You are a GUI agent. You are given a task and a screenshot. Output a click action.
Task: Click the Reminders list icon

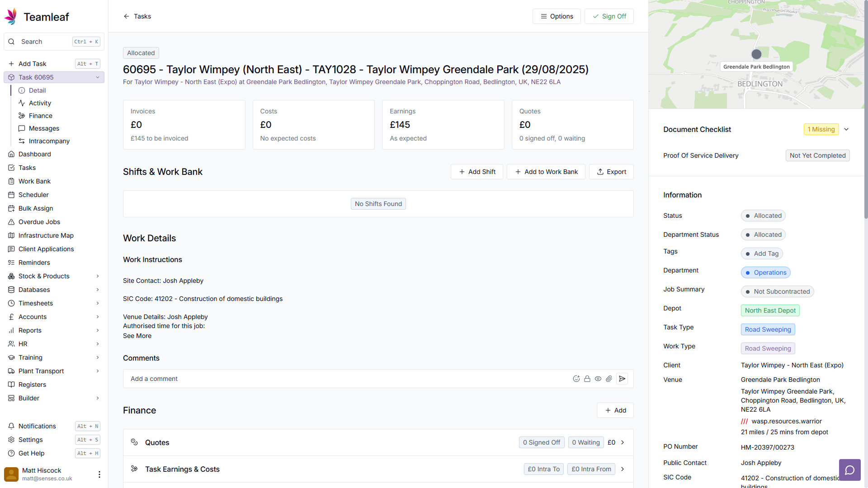[x=11, y=263]
